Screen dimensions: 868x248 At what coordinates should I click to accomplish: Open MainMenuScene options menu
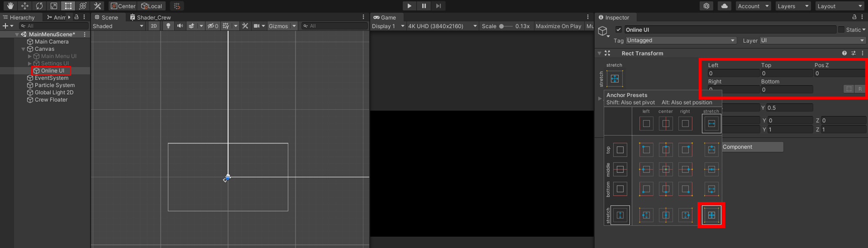85,34
